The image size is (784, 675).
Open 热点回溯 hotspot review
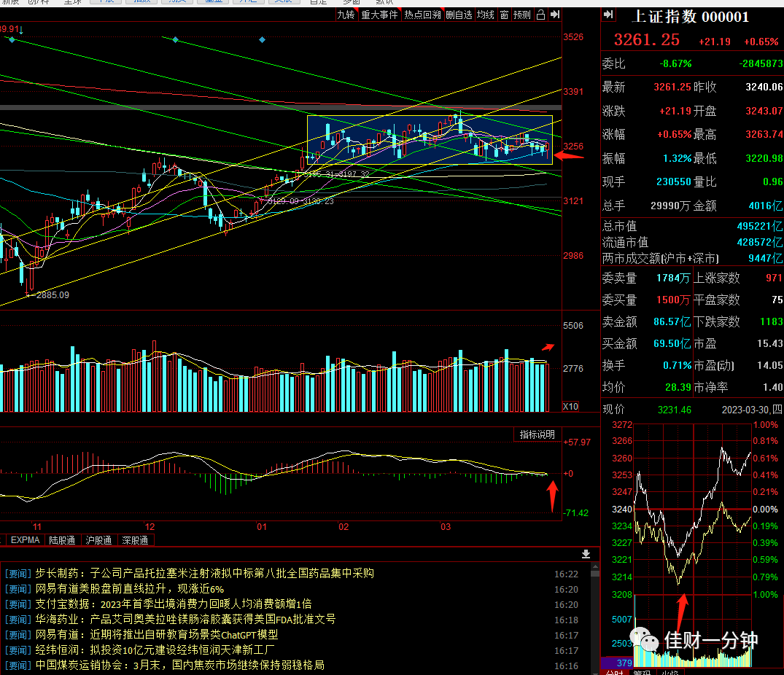coord(422,15)
